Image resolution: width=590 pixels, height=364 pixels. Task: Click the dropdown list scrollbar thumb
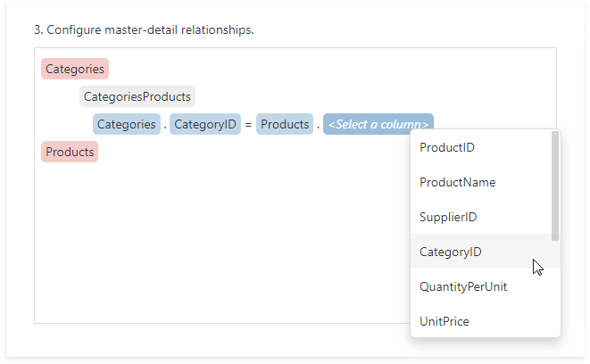point(555,186)
